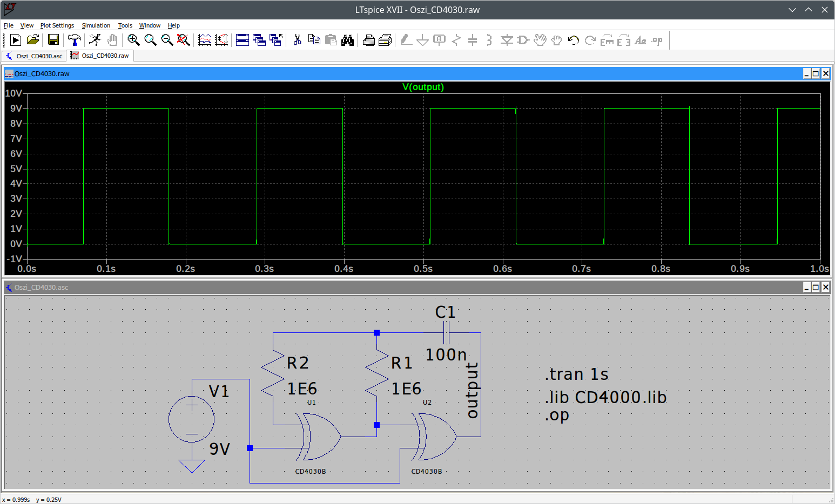Click the Cut scissors icon
The width and height of the screenshot is (835, 504).
click(x=297, y=40)
